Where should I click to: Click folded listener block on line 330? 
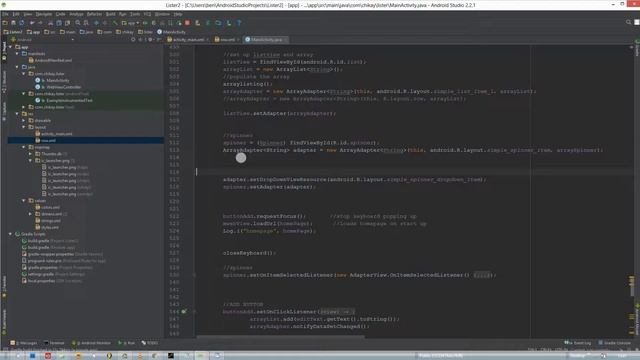click(x=482, y=275)
